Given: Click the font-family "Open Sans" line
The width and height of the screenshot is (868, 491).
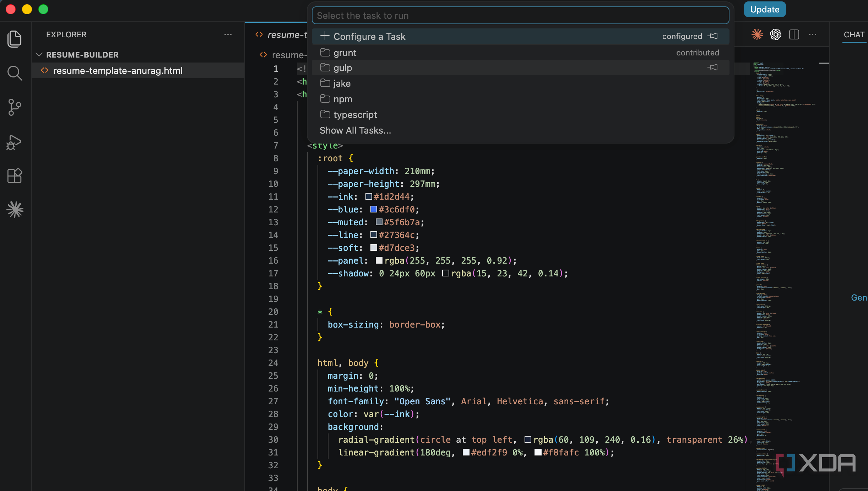Looking at the screenshot, I should (x=468, y=401).
